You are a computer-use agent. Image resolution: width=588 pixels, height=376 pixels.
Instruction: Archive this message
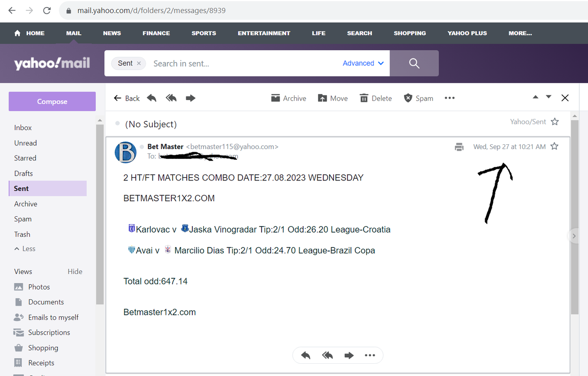[x=288, y=98]
